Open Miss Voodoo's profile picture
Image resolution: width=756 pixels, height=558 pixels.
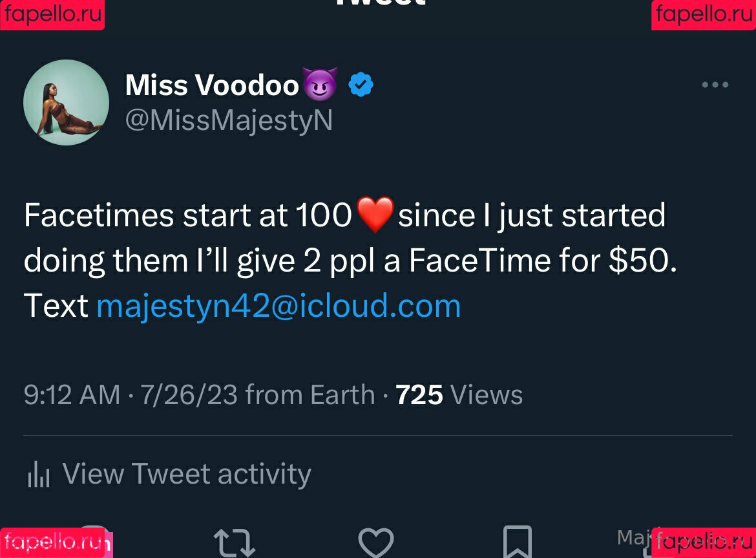coord(66,102)
